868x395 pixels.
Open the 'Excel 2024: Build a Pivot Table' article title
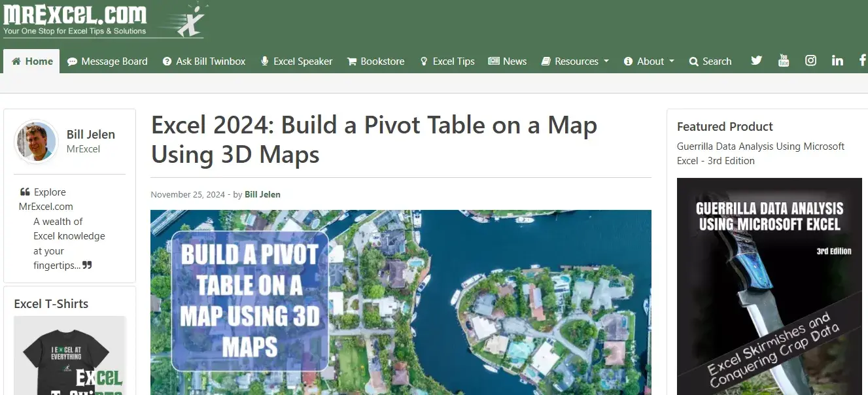point(374,140)
